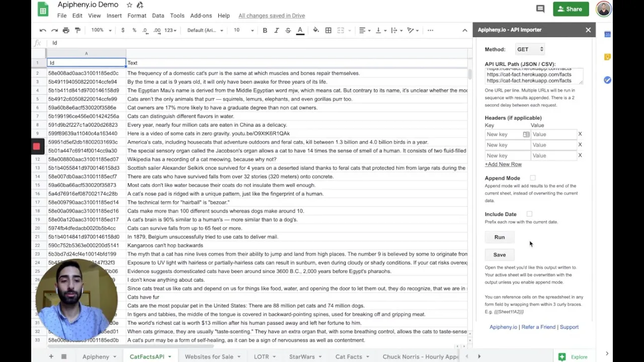Screen dimensions: 644x362
Task: Open the File menu
Action: pyautogui.click(x=62, y=16)
